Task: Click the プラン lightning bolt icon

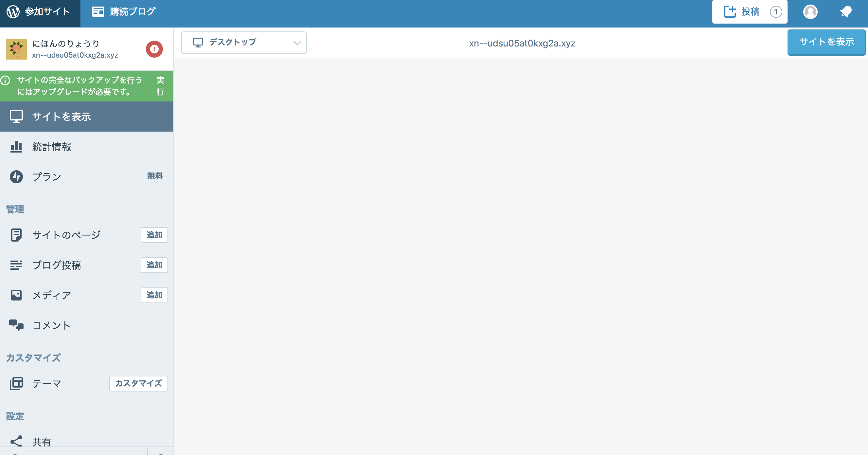Action: [x=16, y=177]
